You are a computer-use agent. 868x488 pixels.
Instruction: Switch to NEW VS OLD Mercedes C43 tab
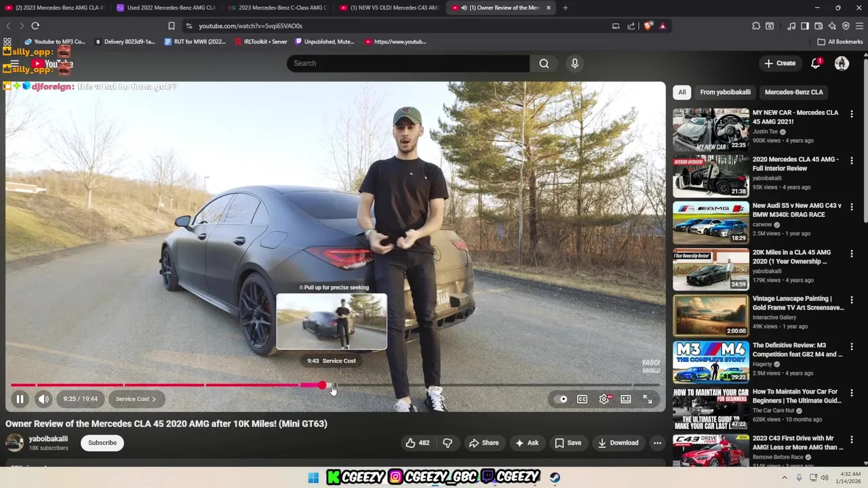[389, 7]
